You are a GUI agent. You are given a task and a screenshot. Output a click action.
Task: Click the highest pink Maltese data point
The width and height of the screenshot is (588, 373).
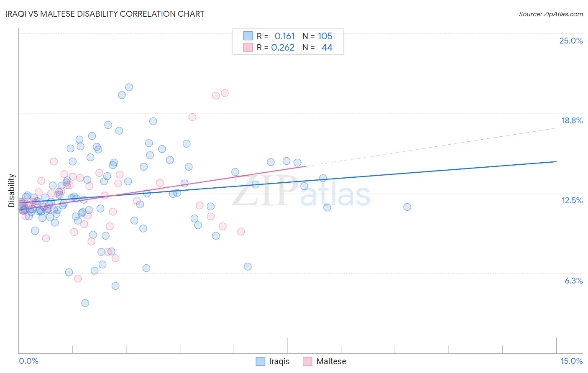225,93
